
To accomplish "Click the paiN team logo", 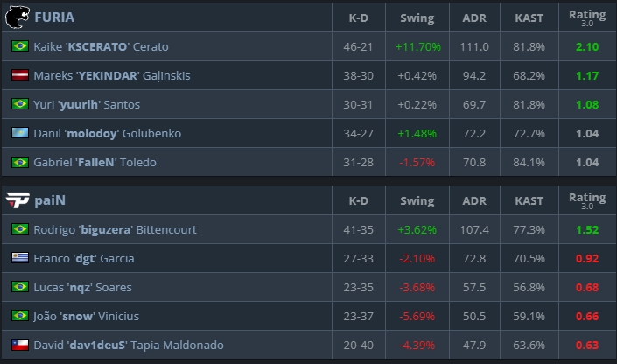I will point(17,200).
